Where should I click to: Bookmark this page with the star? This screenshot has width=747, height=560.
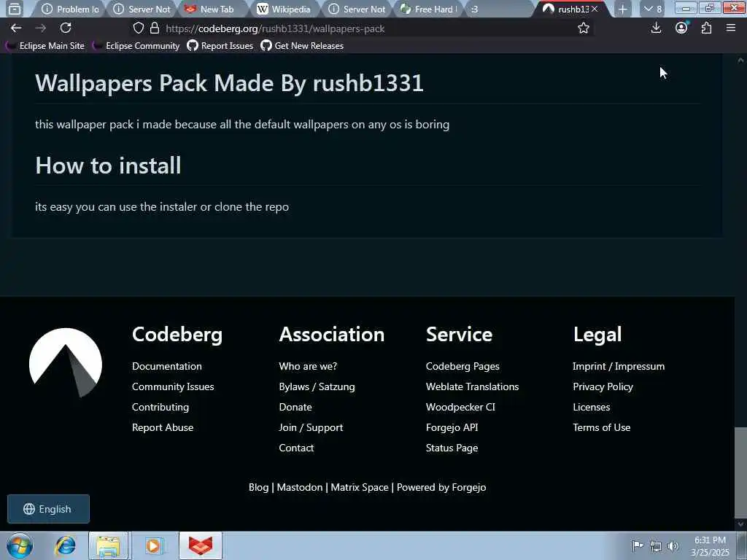[x=583, y=28]
